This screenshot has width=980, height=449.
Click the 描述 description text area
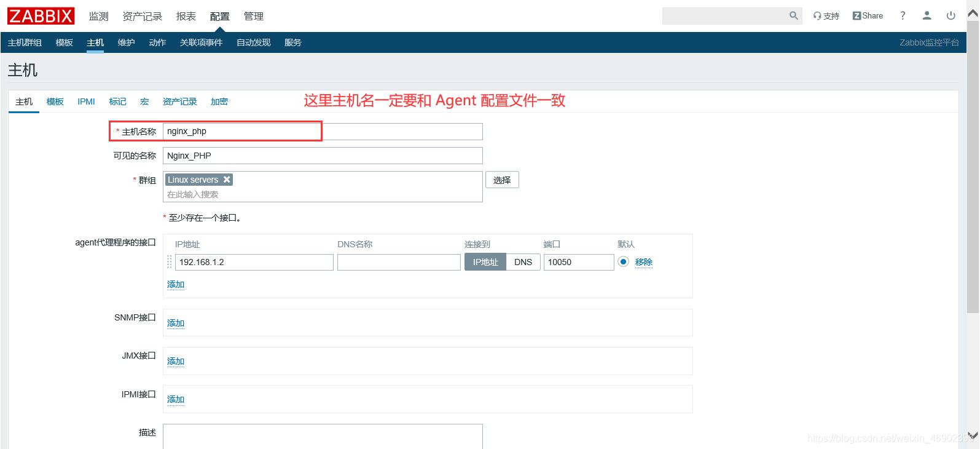click(323, 436)
